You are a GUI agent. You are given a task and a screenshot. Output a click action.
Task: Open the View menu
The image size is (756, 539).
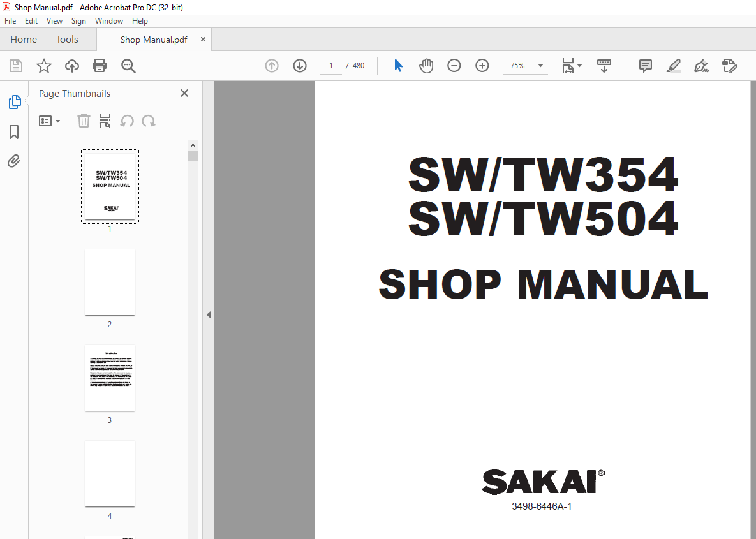pyautogui.click(x=54, y=20)
